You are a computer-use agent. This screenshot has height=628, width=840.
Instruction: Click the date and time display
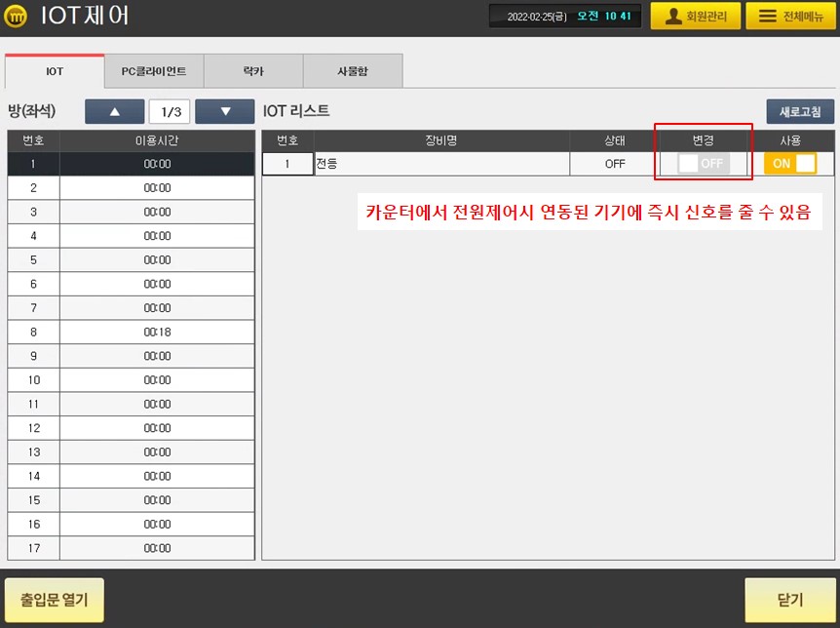tap(565, 16)
